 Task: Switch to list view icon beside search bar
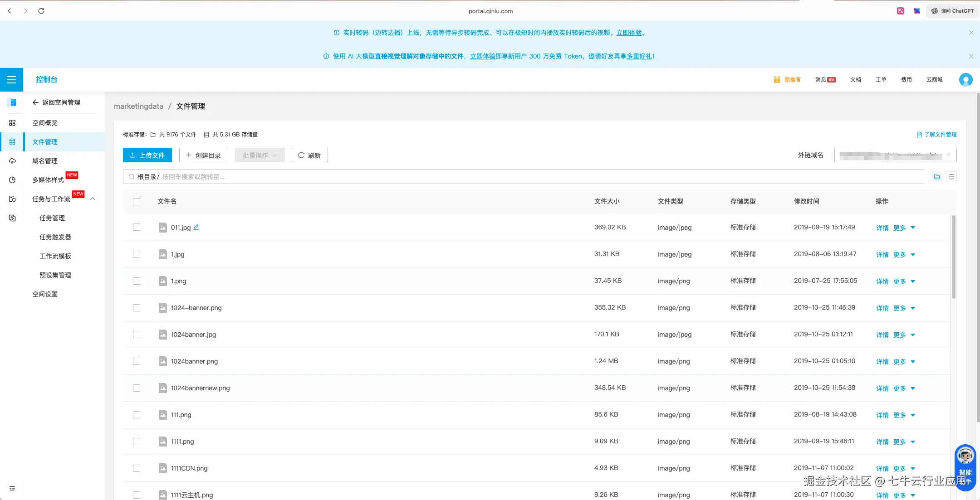click(x=951, y=177)
